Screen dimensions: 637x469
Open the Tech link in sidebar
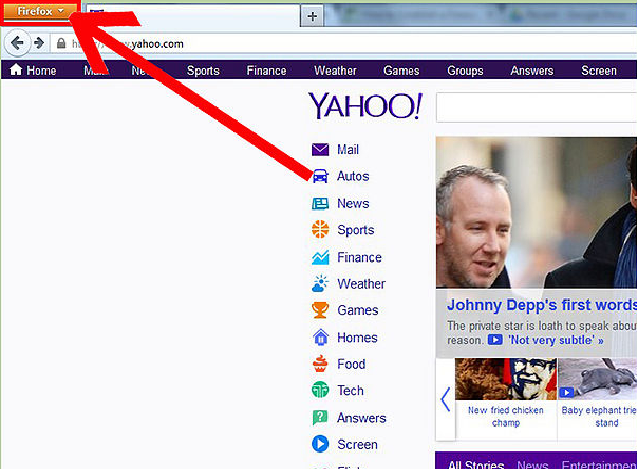[350, 391]
